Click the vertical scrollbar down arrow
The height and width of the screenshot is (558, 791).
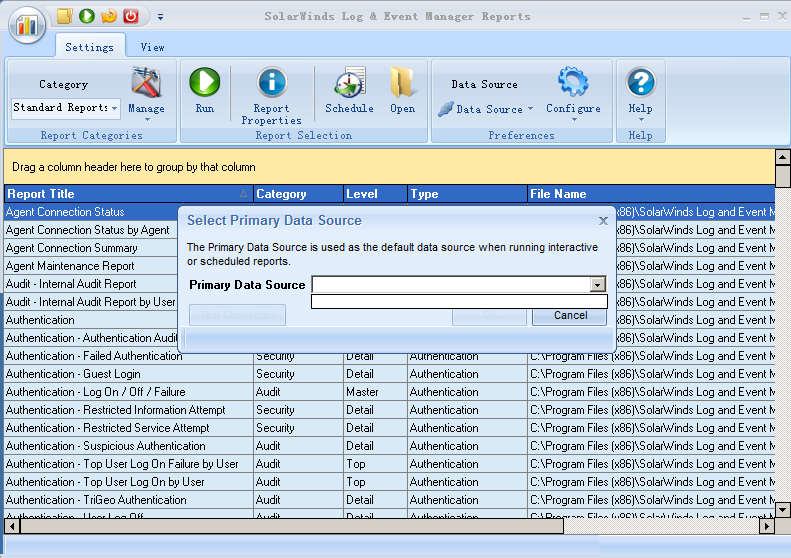[782, 510]
